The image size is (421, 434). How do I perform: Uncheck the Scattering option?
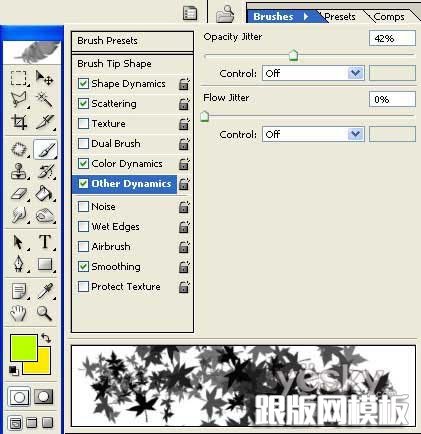coord(83,104)
